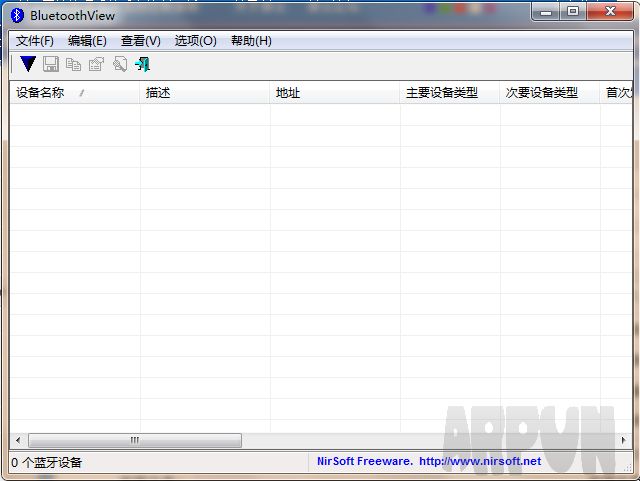Click the Copy selected items toolbar icon

[x=73, y=65]
